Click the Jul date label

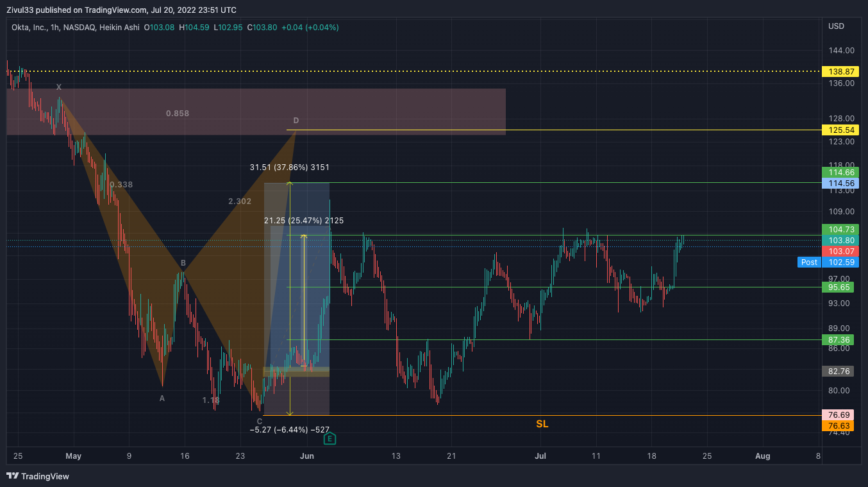coord(540,456)
